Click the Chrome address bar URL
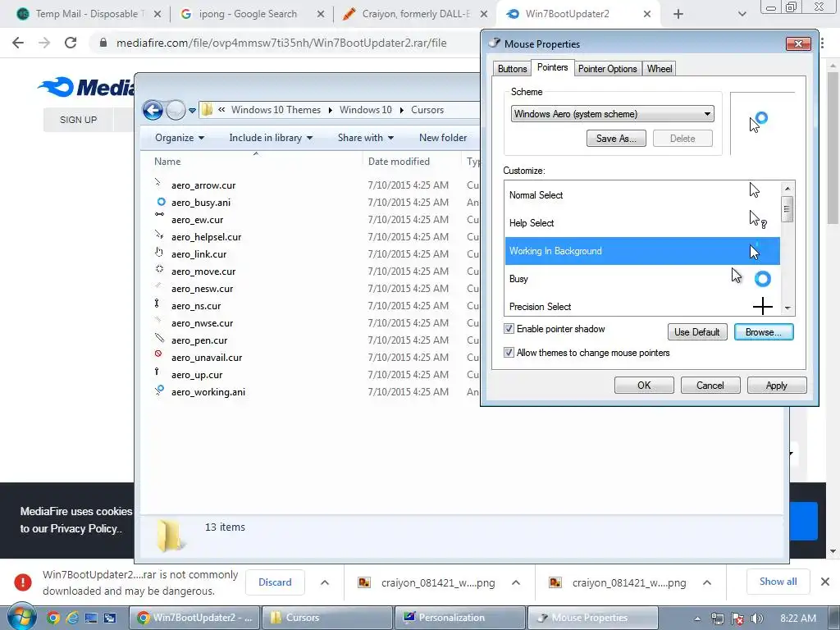The height and width of the screenshot is (630, 840). coord(281,43)
